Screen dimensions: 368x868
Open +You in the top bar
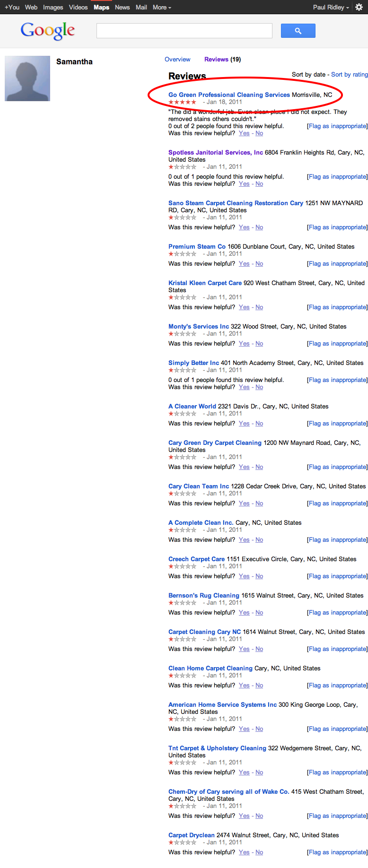[12, 7]
